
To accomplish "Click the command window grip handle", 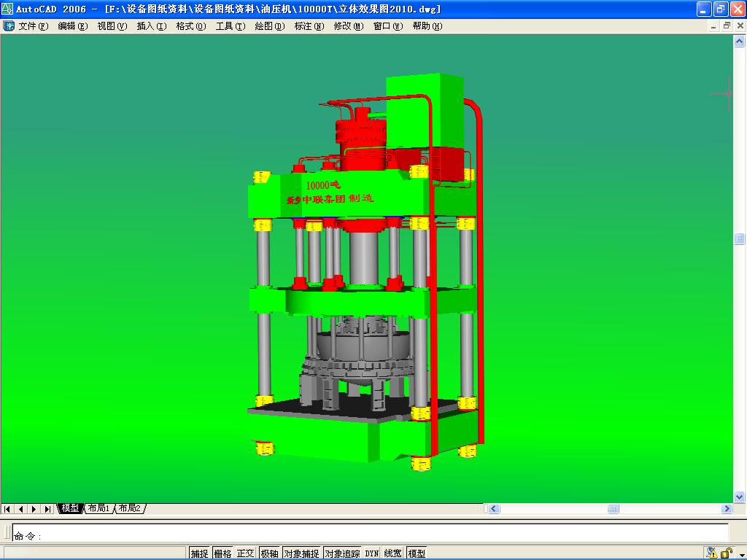I will click(x=7, y=532).
